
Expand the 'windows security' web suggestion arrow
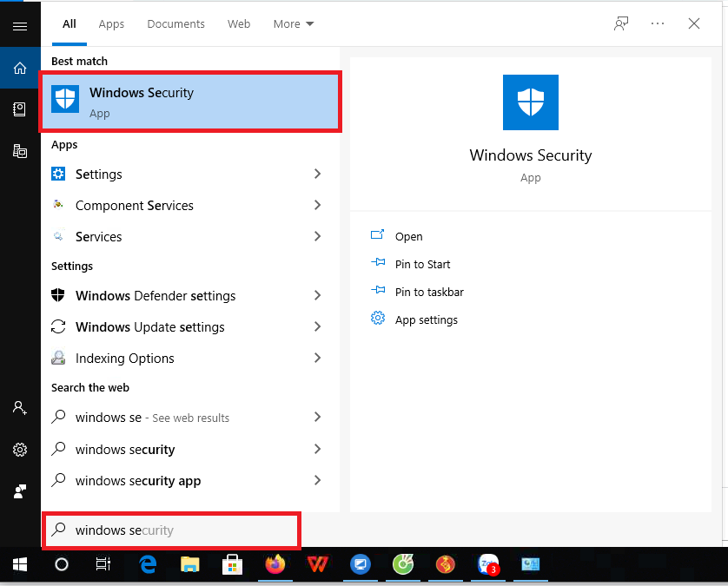(x=318, y=449)
